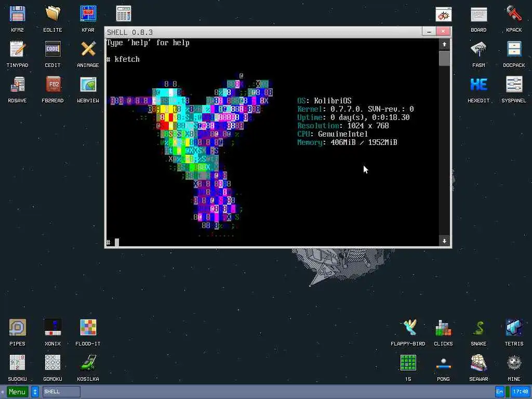Launch the FLOOD-IT game icon
Screen dimensions: 532x399
[88, 328]
